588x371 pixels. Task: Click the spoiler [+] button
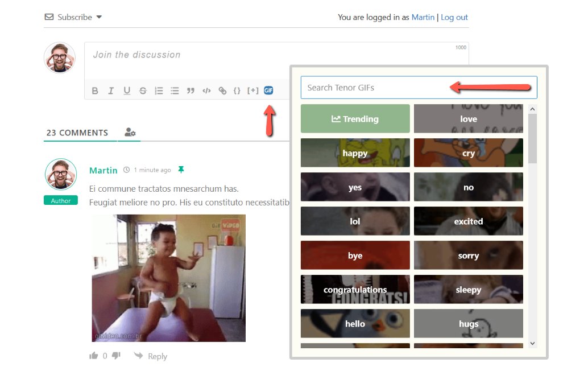[x=252, y=90]
